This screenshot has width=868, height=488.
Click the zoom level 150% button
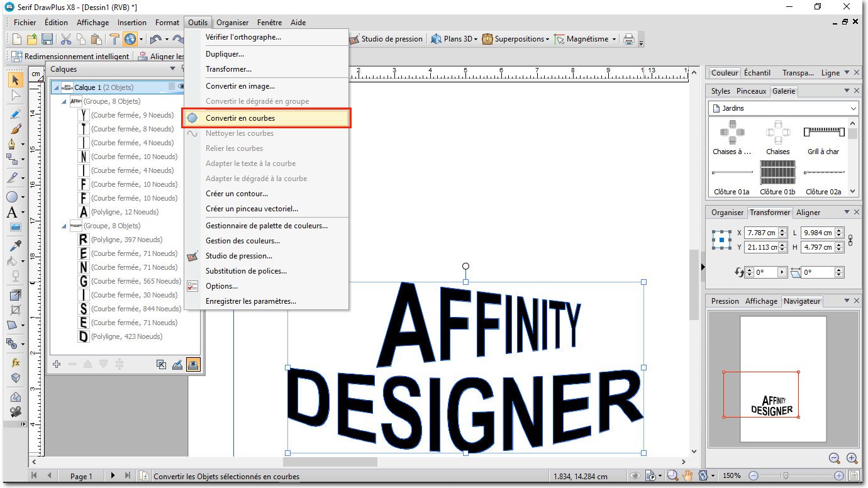point(732,476)
